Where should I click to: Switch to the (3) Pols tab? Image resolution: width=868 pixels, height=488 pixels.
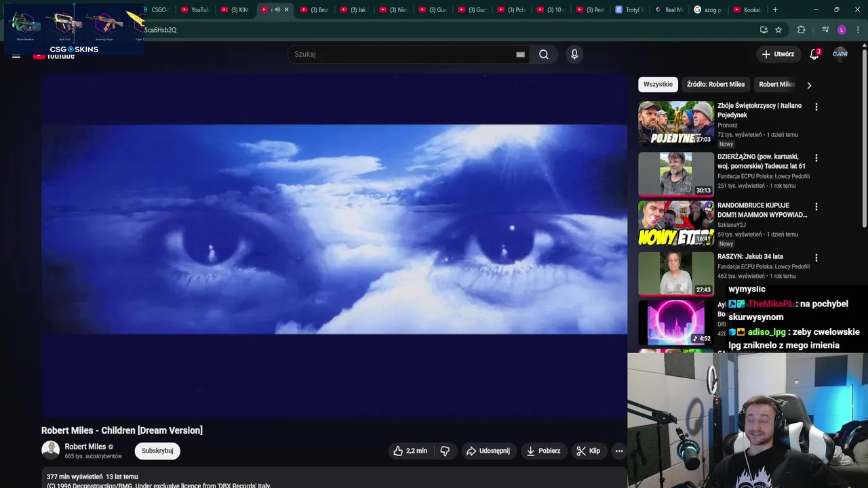(511, 9)
